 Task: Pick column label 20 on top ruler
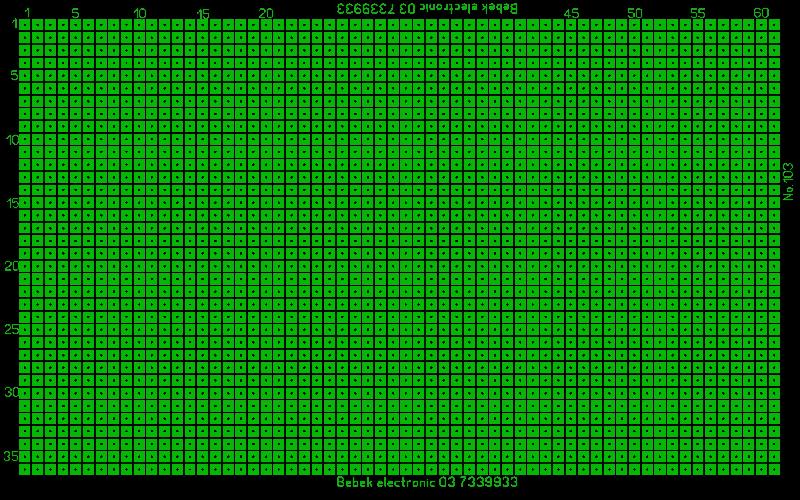(x=266, y=13)
